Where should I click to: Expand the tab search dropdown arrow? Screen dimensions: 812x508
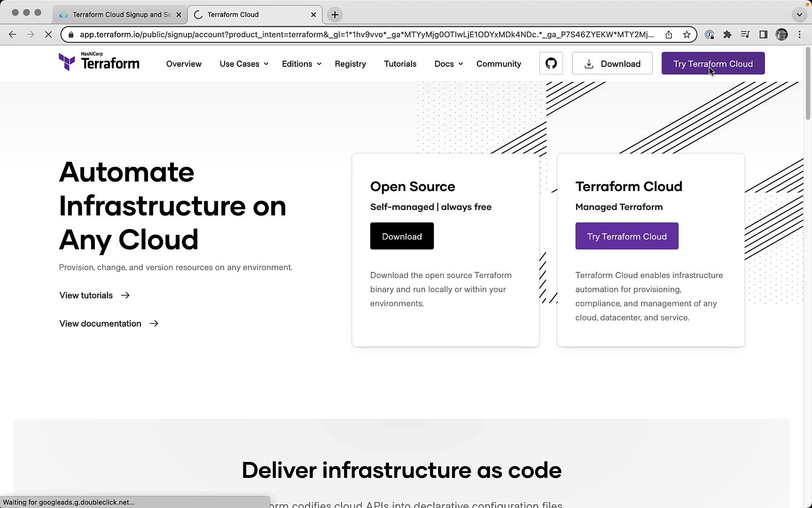(799, 15)
